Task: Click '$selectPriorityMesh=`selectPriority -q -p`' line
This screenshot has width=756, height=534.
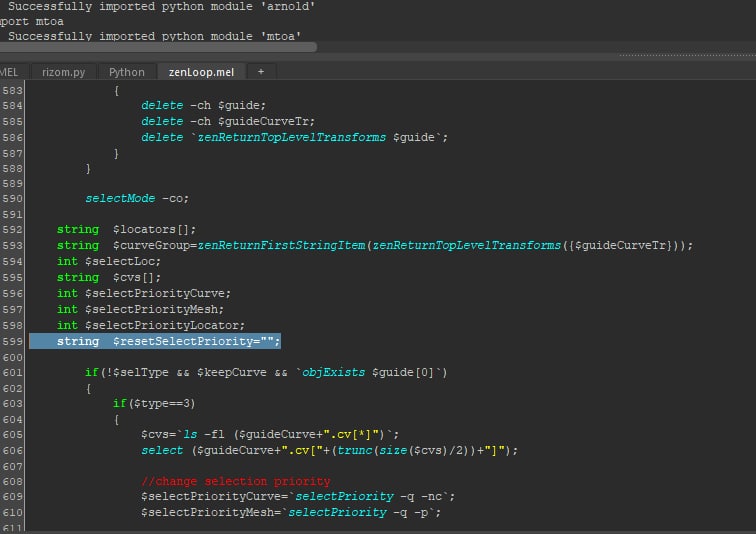Action: click(291, 512)
